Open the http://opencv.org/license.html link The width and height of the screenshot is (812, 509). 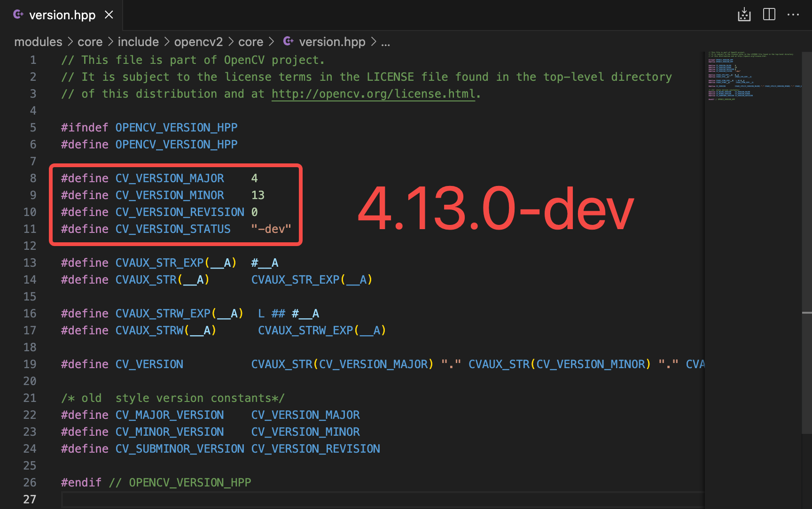pos(373,94)
